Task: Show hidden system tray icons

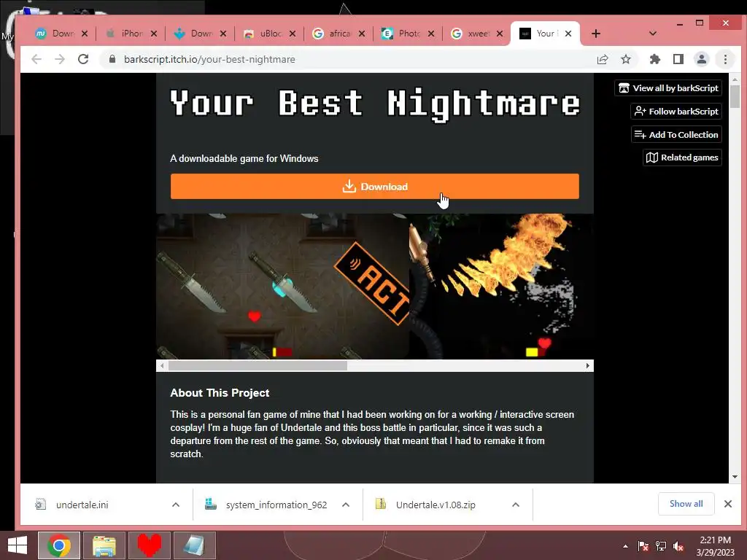Action: click(625, 546)
